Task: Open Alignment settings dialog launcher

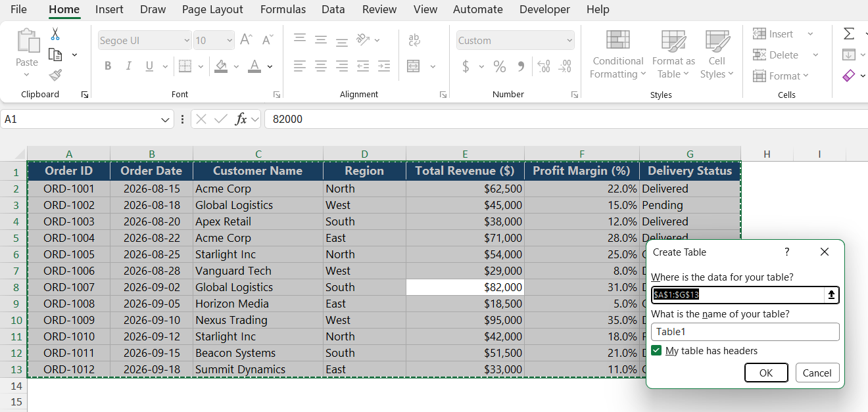Action: (444, 95)
